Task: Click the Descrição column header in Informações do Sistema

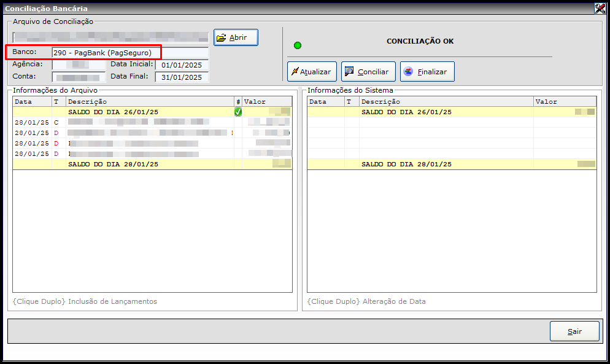Action: coord(447,102)
